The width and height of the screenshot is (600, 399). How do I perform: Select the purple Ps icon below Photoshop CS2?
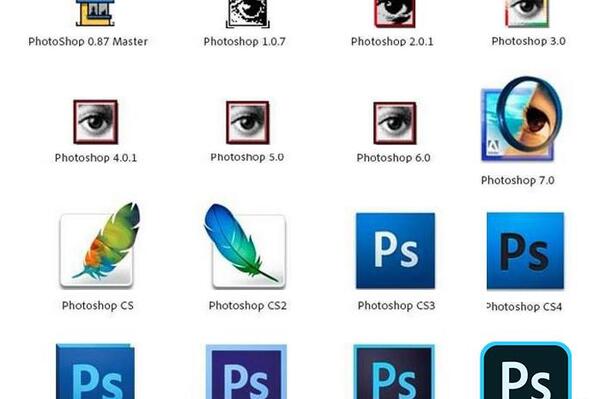tap(246, 372)
